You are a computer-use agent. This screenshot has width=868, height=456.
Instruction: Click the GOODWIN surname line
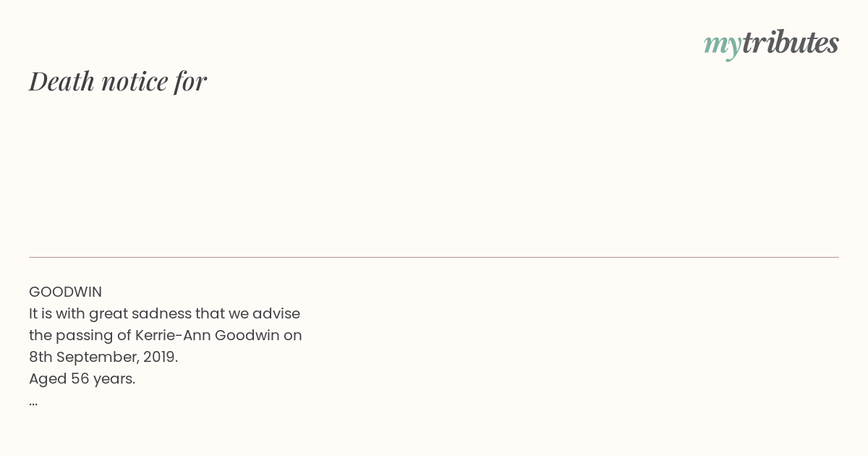pos(65,292)
